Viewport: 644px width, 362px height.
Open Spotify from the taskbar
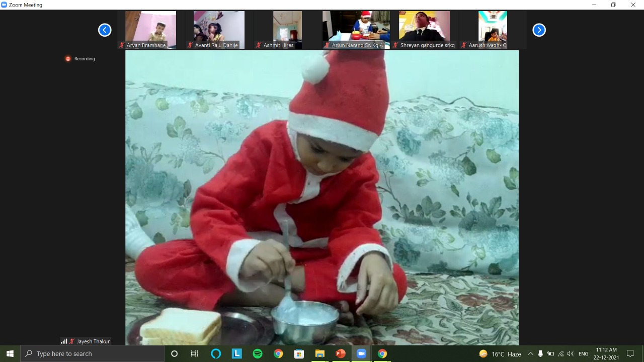(x=258, y=354)
